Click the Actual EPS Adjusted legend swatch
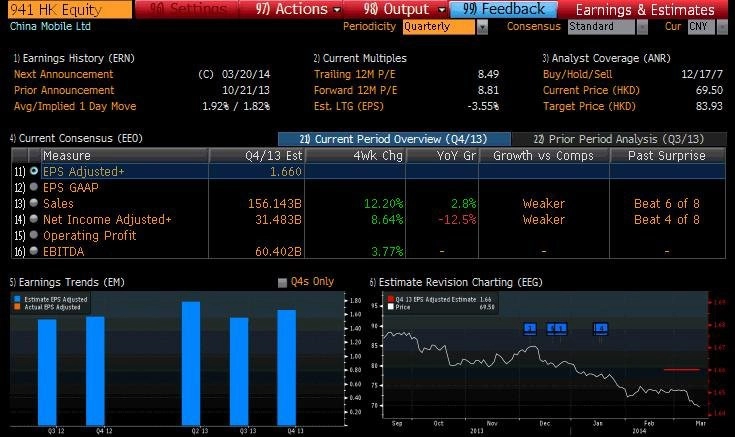The width and height of the screenshot is (735, 437). coord(17,307)
